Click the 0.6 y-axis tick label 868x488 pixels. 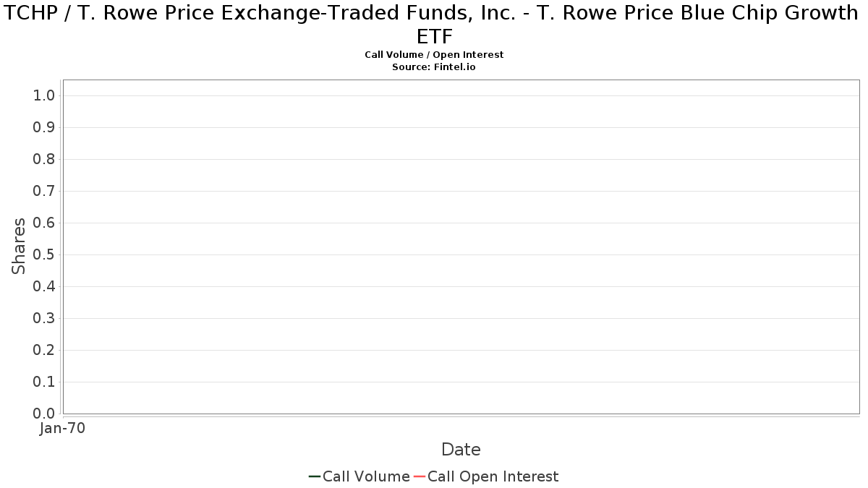pyautogui.click(x=44, y=223)
